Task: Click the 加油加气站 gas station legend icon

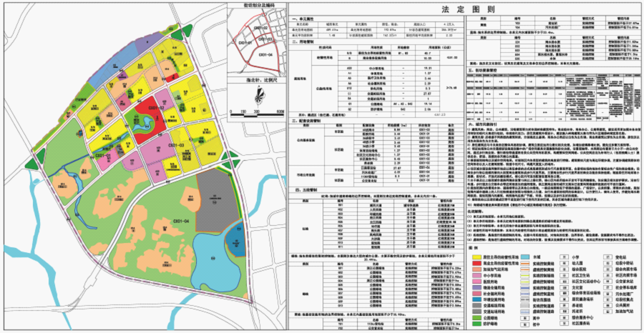Action: pos(608,312)
